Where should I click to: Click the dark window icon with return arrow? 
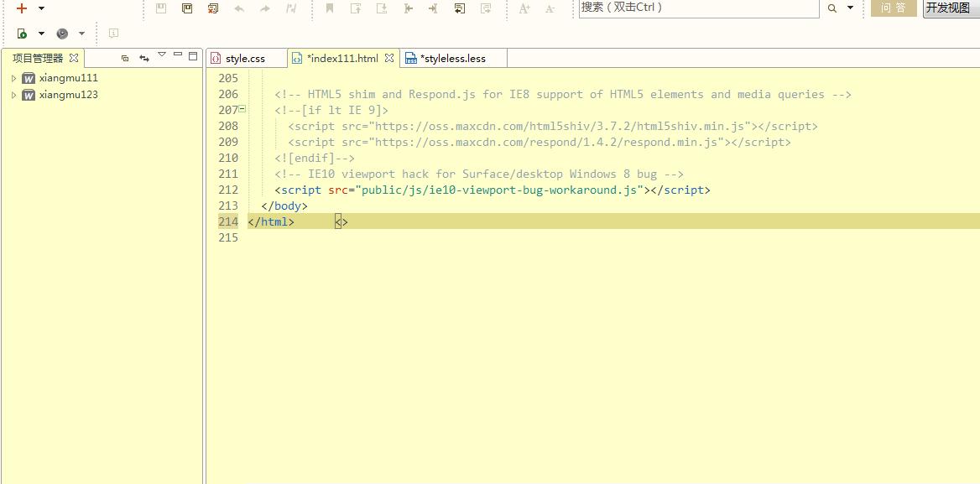click(x=460, y=8)
